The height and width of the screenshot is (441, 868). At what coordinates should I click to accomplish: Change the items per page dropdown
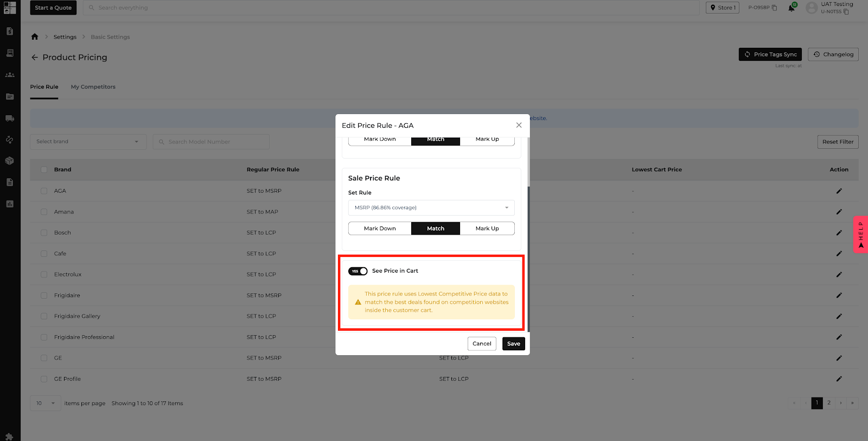tap(46, 404)
